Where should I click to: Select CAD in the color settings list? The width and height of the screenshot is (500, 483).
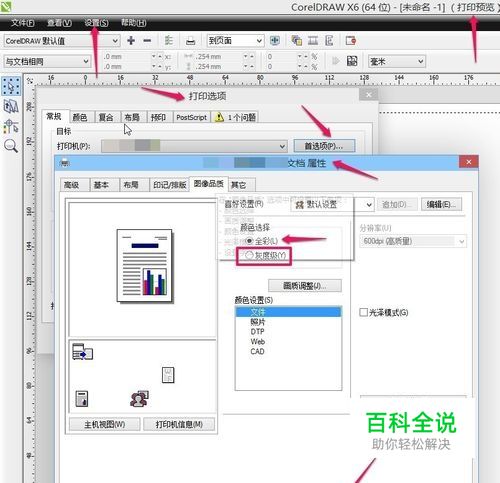pyautogui.click(x=288, y=351)
